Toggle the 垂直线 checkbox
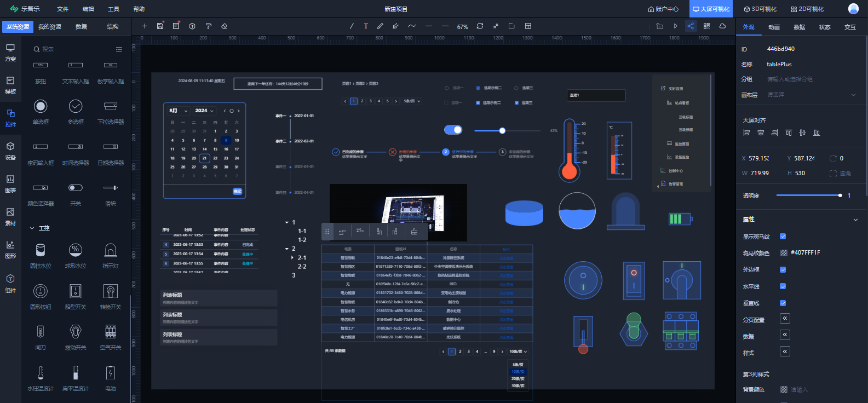Image resolution: width=868 pixels, height=403 pixels. pyautogui.click(x=783, y=303)
